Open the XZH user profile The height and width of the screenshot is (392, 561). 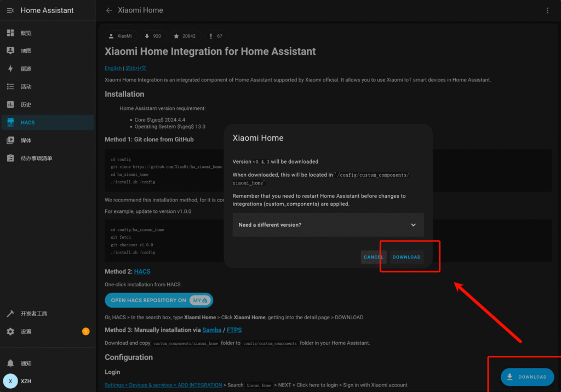(x=26, y=382)
